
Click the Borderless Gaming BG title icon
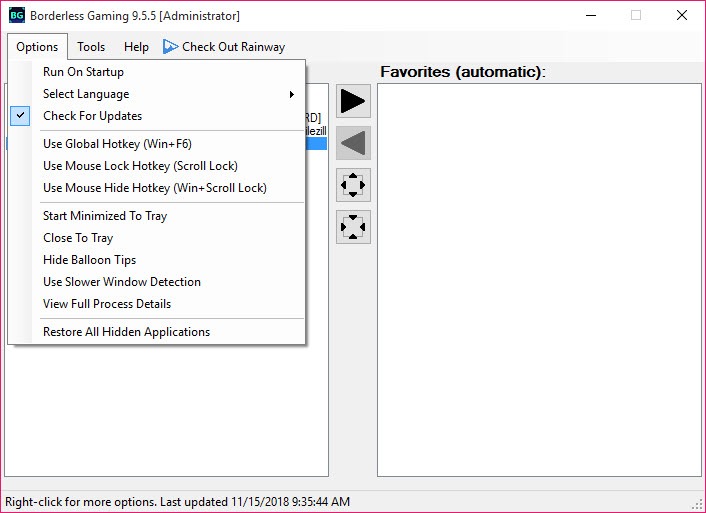click(17, 15)
